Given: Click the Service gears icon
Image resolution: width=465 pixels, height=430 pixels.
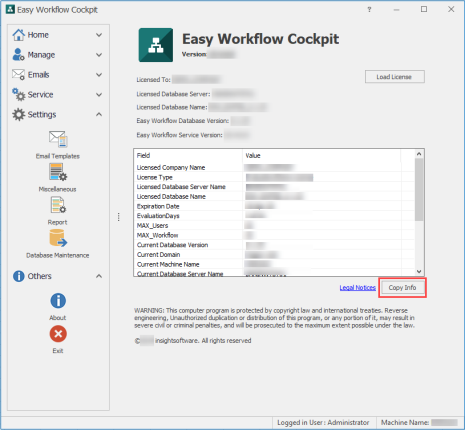Looking at the screenshot, I should [18, 95].
